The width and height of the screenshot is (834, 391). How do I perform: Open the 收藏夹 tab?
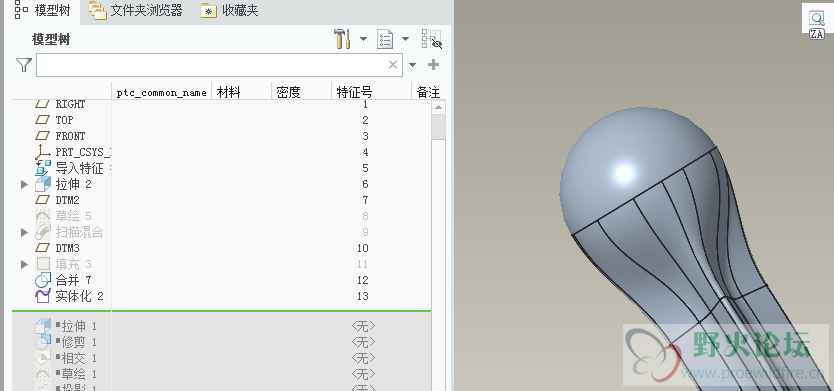pyautogui.click(x=230, y=11)
